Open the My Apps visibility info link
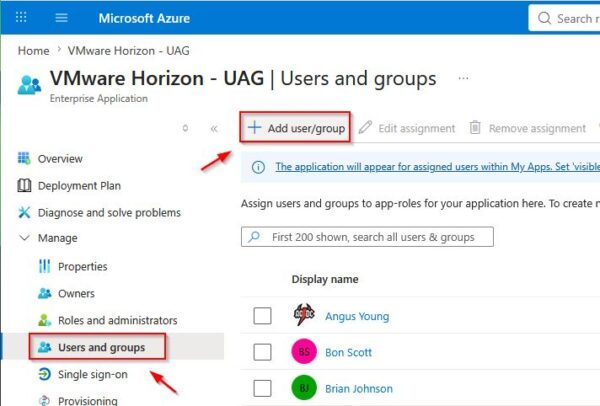This screenshot has width=600, height=406. point(437,166)
